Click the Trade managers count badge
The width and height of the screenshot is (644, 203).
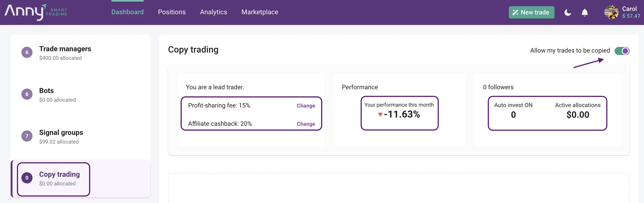coord(27,52)
